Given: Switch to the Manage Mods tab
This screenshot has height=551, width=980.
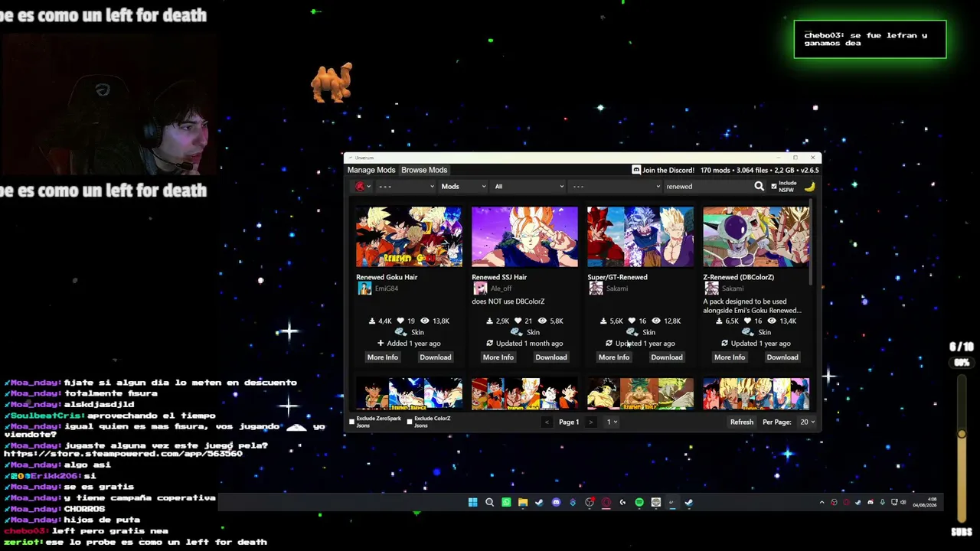Looking at the screenshot, I should [x=371, y=170].
